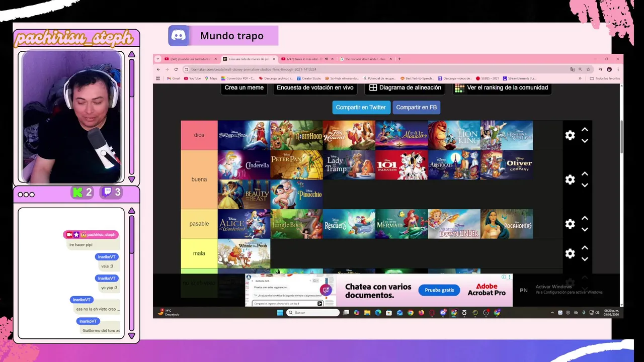Select the dios tier label

tap(199, 135)
